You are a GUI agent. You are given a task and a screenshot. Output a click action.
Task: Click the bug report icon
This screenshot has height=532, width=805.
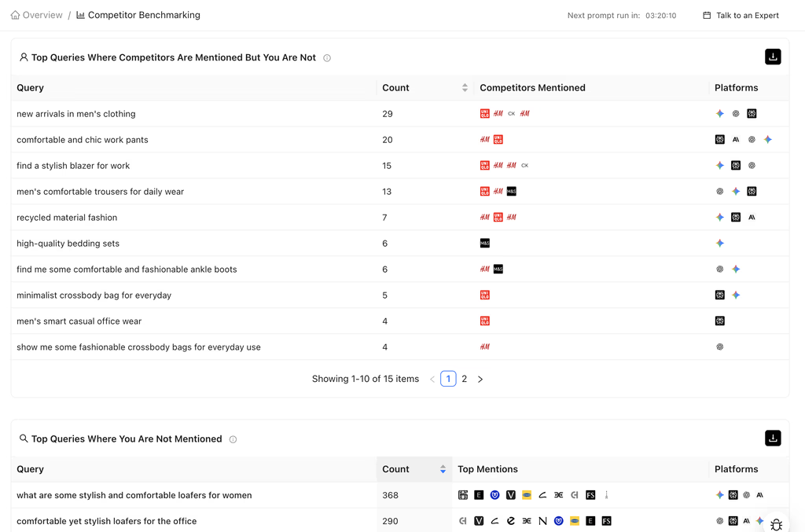(776, 524)
